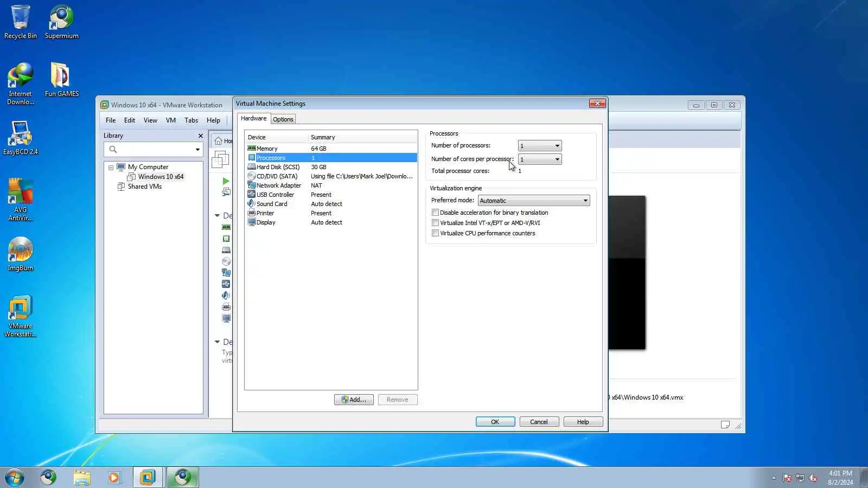The height and width of the screenshot is (488, 868).
Task: Switch to VMware Workstation taskbar button
Action: (x=148, y=477)
